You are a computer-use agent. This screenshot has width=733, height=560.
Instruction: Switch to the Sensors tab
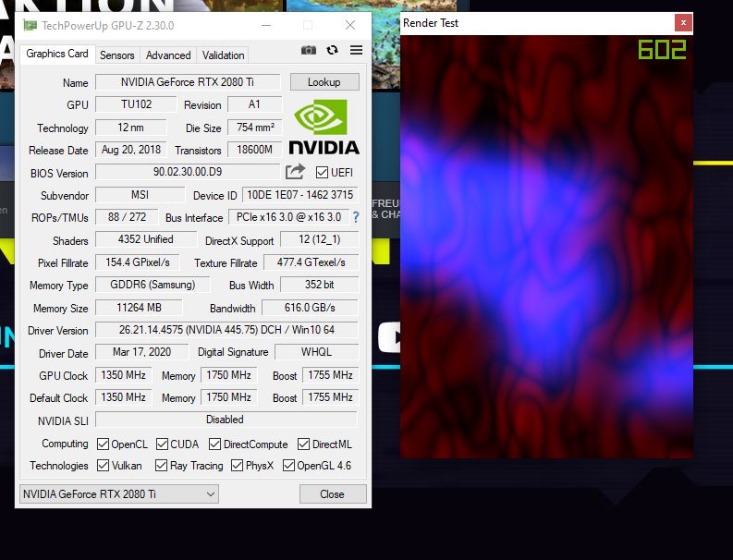tap(116, 55)
